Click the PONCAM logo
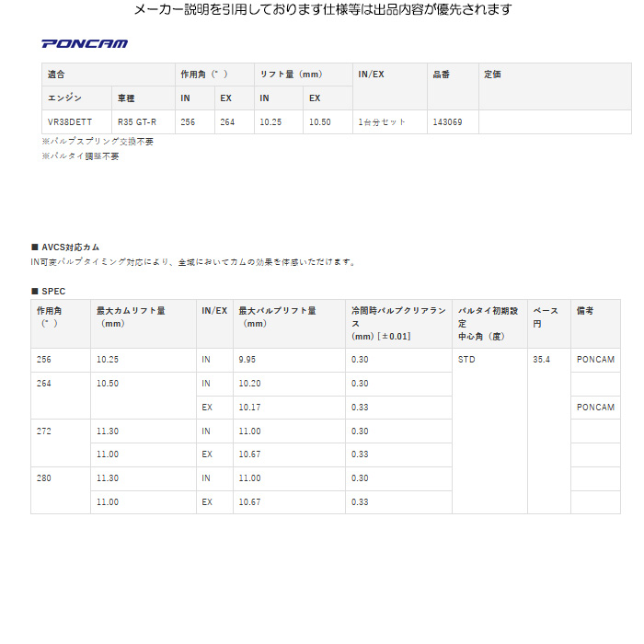Screen dimensions: 644x644 [x=85, y=43]
